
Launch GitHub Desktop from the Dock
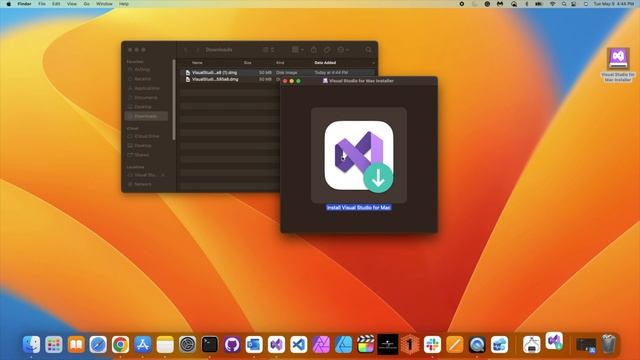click(x=232, y=344)
